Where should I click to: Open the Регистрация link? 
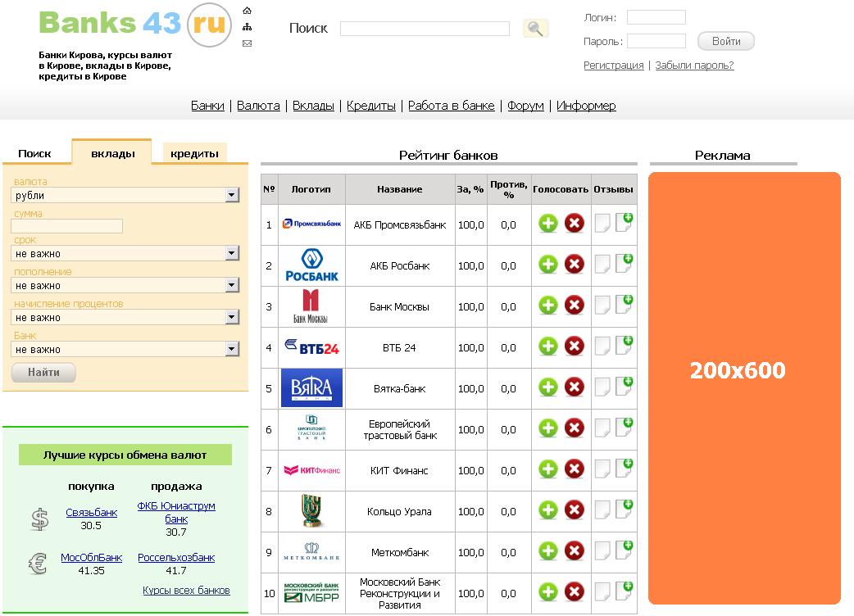click(613, 66)
